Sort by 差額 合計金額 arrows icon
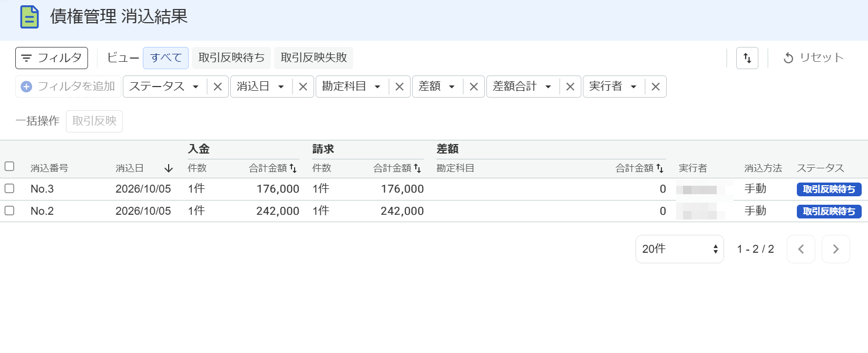This screenshot has width=868, height=353. (660, 168)
